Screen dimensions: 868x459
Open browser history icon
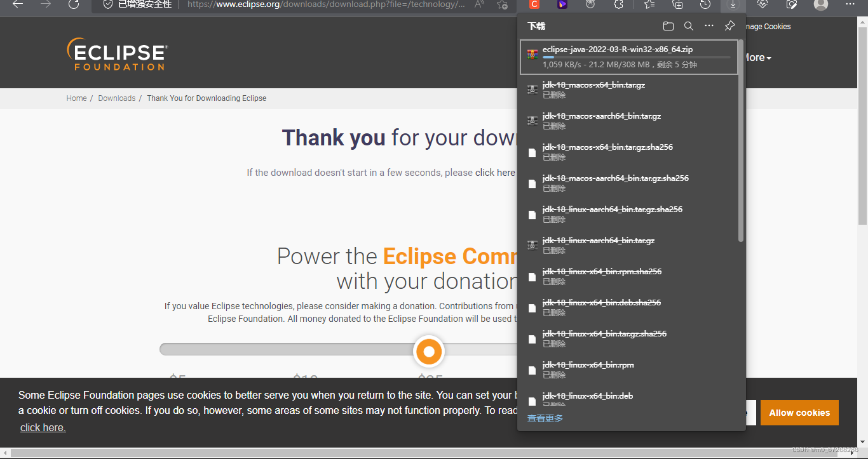(705, 4)
